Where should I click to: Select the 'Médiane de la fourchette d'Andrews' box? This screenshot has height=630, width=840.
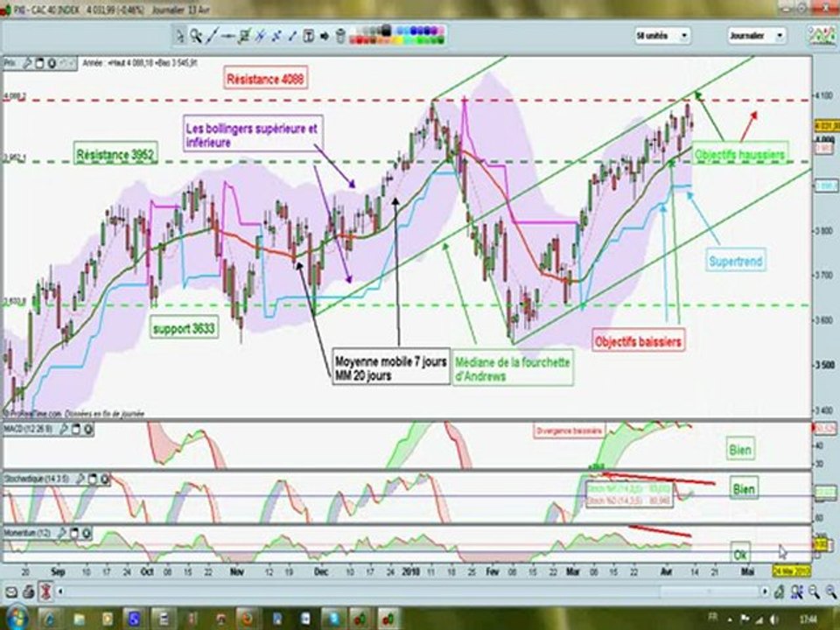tap(513, 369)
